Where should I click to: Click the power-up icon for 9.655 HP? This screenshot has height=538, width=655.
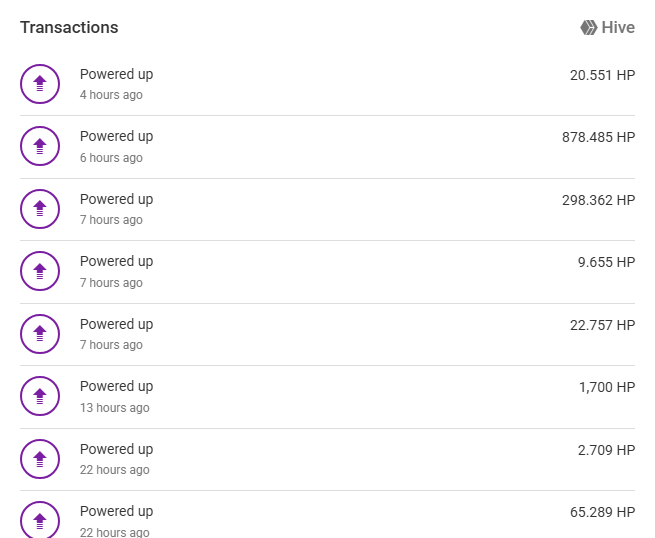tap(40, 271)
